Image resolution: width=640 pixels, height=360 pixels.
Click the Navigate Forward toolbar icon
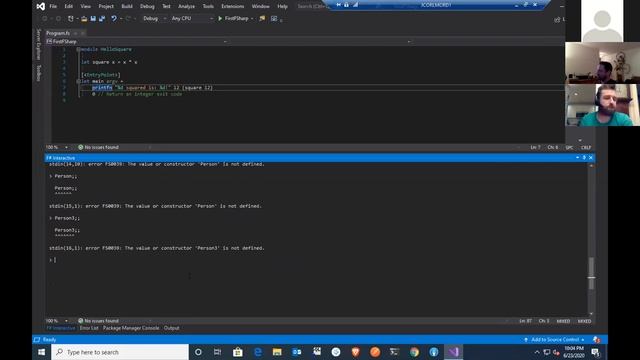(x=58, y=18)
